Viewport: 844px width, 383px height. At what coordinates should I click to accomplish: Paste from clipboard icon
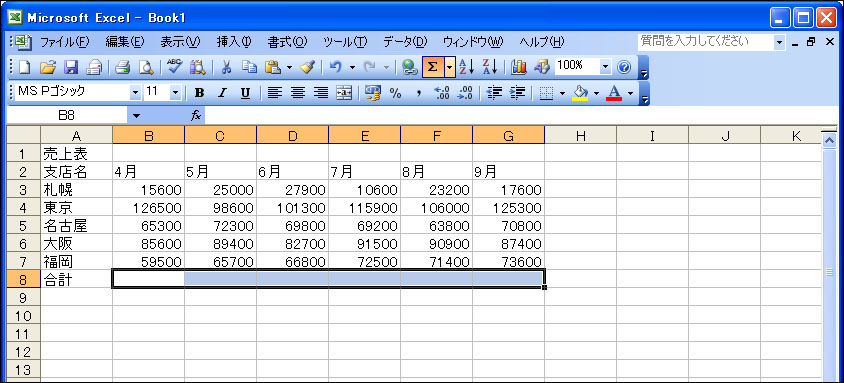(x=273, y=67)
